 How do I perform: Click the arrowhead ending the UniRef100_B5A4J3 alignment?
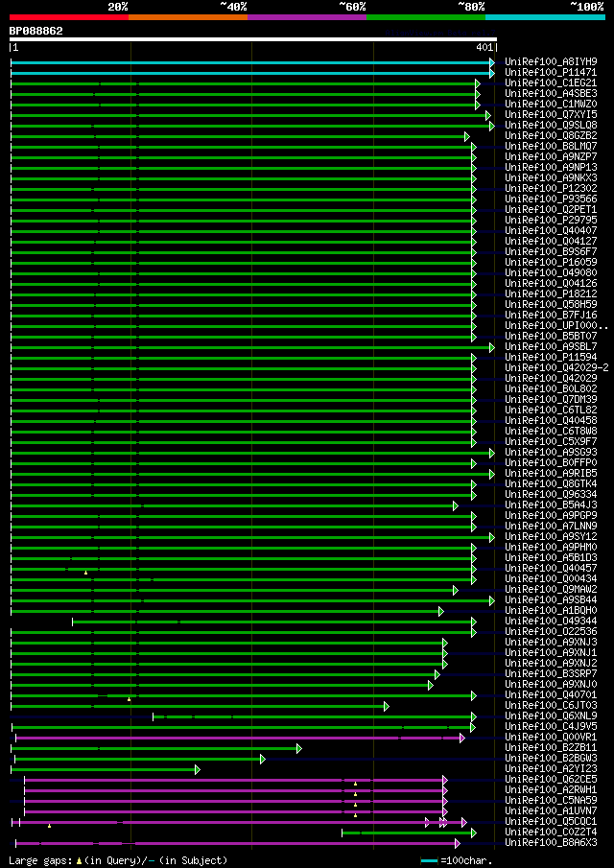[x=456, y=505]
